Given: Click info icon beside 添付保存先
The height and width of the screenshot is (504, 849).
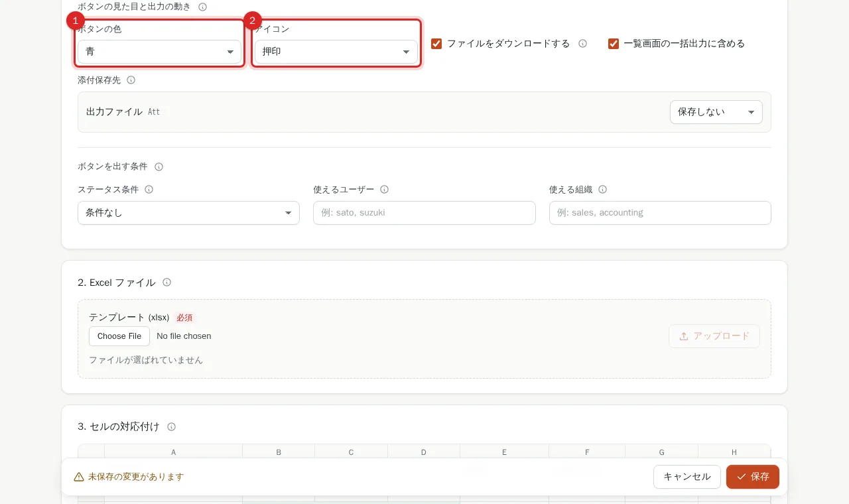Looking at the screenshot, I should point(131,80).
